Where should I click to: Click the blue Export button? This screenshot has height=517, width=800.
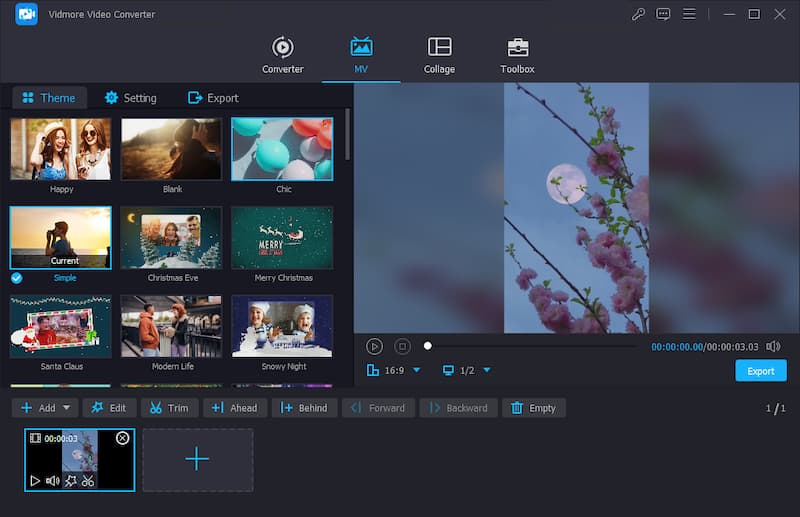761,371
